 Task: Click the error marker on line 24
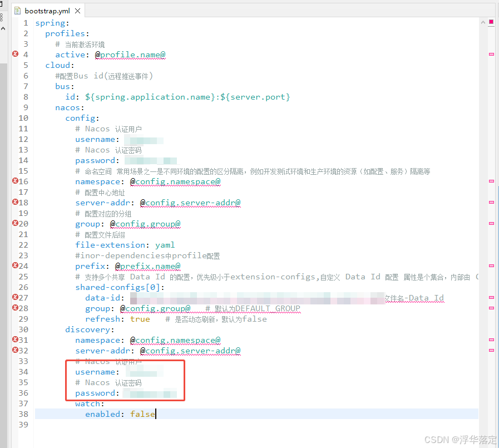[15, 265]
